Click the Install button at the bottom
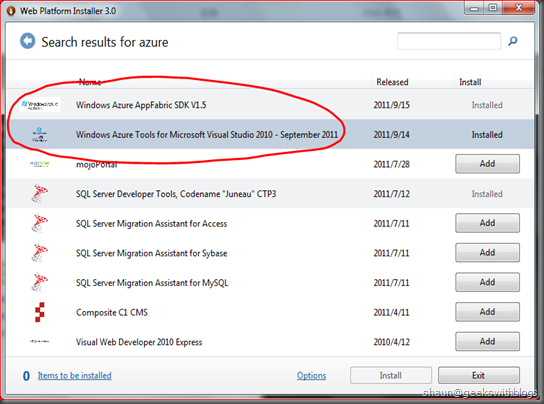Viewport: 544px width, 404px height. tap(391, 376)
